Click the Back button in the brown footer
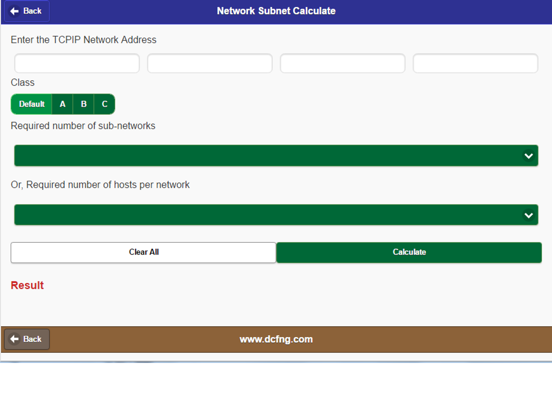This screenshot has width=552, height=414. (x=27, y=339)
